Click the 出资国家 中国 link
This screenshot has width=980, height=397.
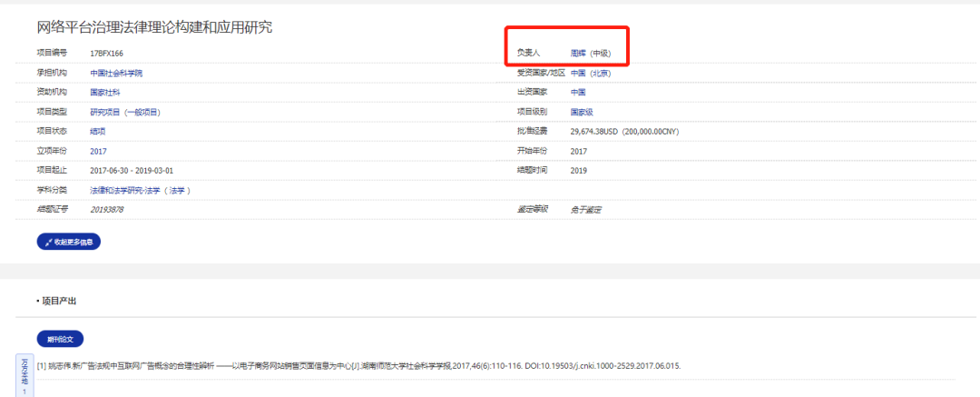coord(577,92)
